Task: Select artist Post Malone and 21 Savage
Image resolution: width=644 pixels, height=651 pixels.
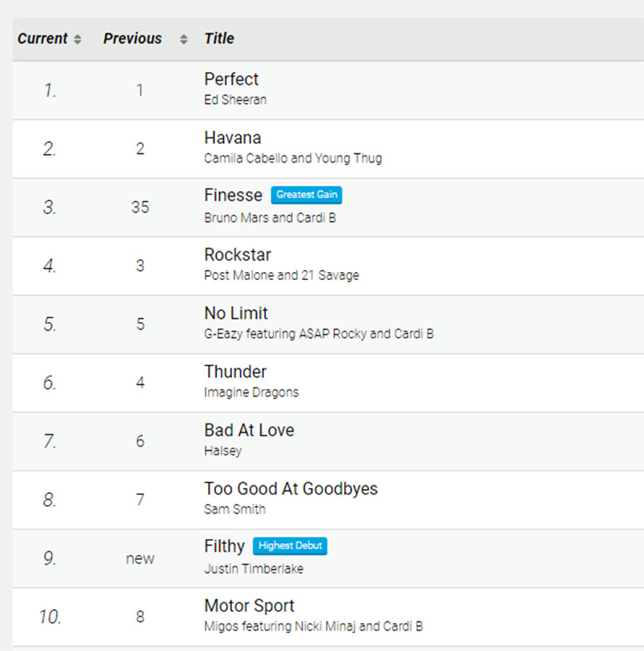Action: pyautogui.click(x=281, y=276)
